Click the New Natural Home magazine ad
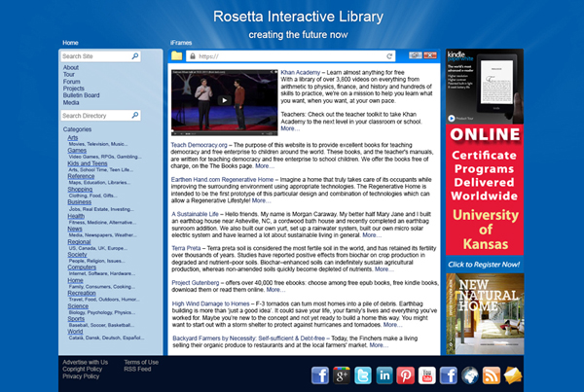 tap(485, 313)
